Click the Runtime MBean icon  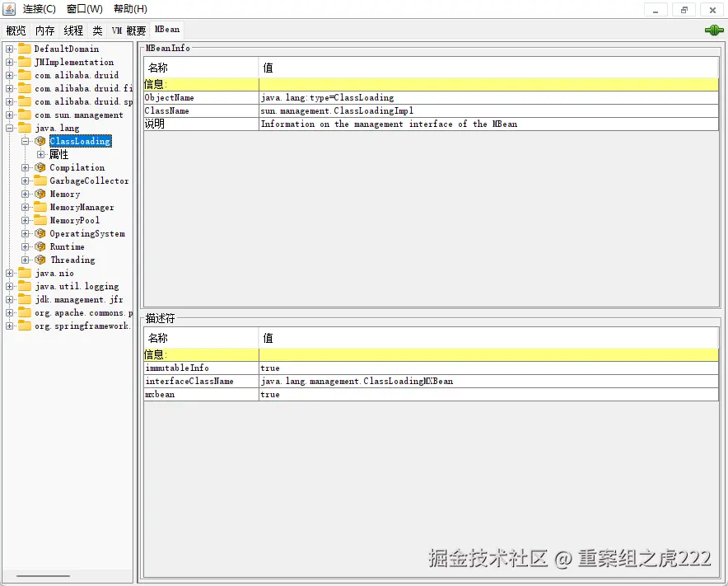coord(40,246)
